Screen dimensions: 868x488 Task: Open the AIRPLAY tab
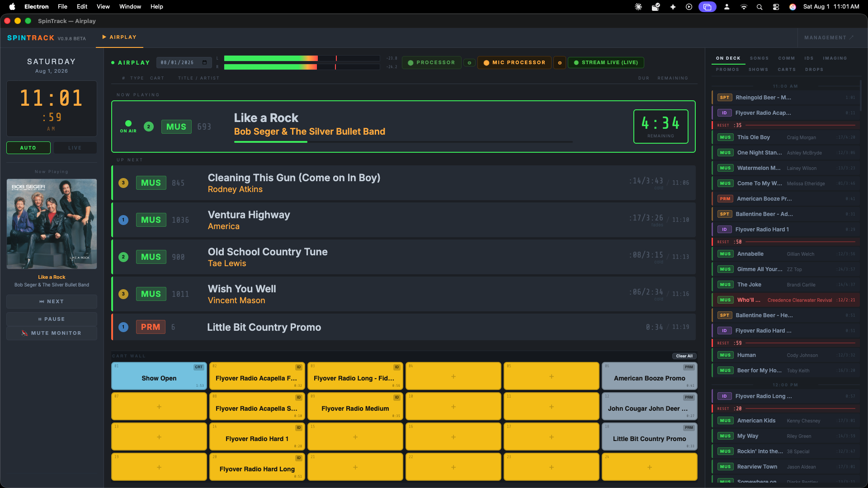(119, 38)
